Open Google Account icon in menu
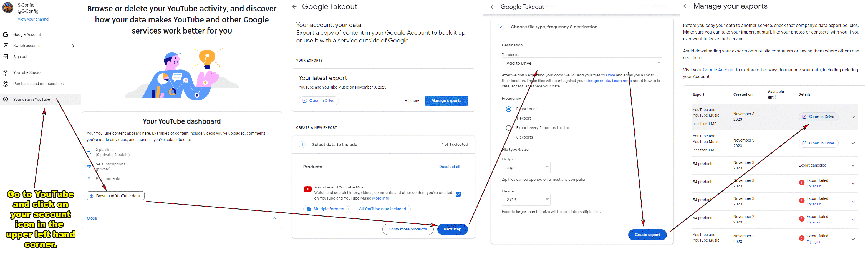This screenshot has width=868, height=254. coord(5,34)
